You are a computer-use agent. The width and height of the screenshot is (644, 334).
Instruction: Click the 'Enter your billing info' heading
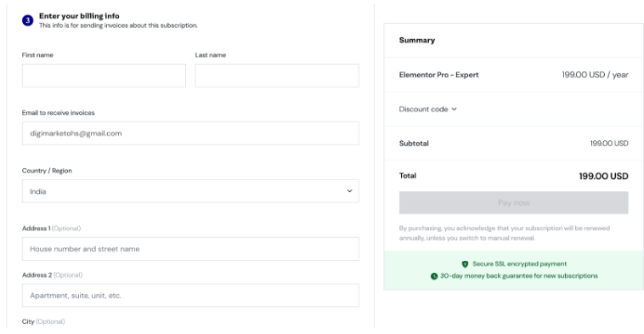79,16
